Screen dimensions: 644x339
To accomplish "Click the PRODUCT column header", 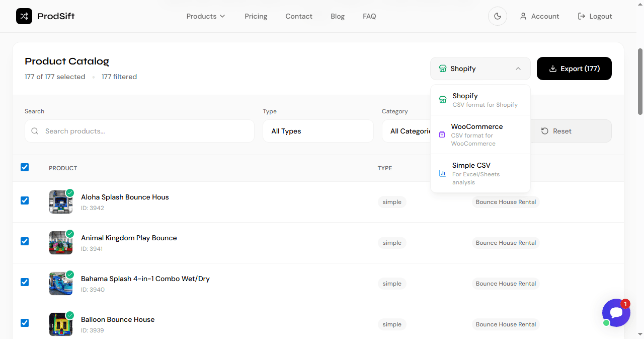I will [63, 168].
